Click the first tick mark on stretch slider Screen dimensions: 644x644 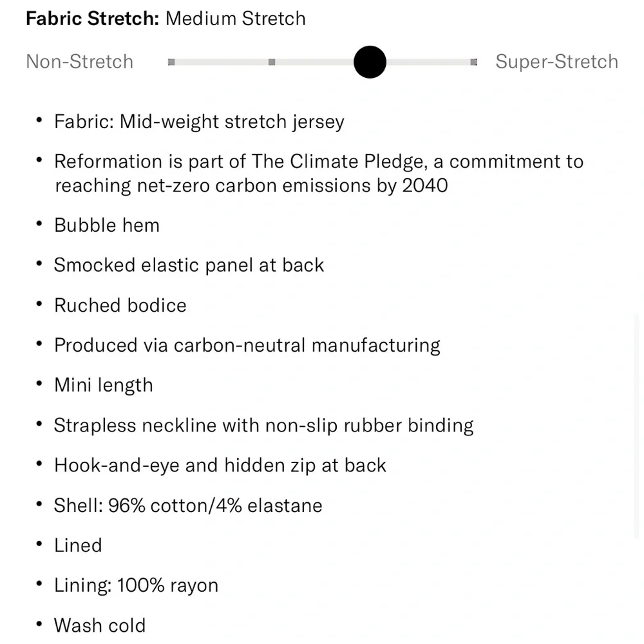click(x=171, y=62)
